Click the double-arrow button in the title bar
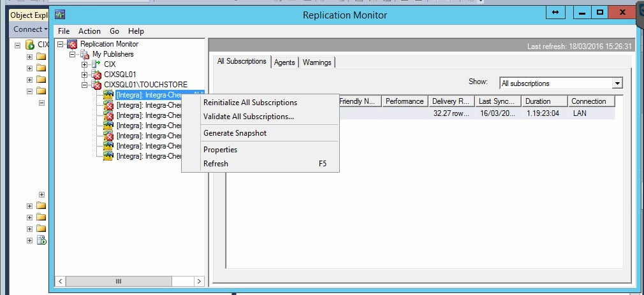 pyautogui.click(x=555, y=12)
